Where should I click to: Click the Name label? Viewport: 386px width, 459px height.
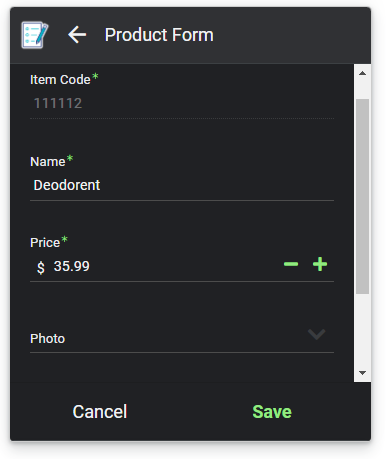tap(48, 162)
